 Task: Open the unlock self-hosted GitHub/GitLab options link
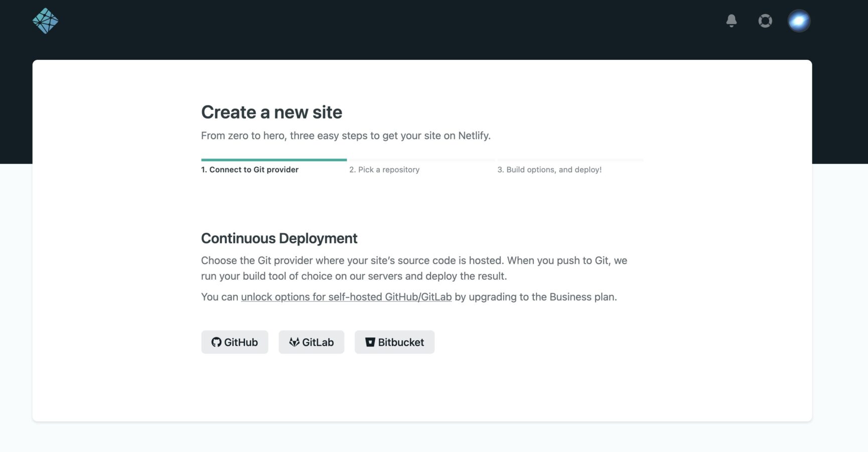pos(346,297)
